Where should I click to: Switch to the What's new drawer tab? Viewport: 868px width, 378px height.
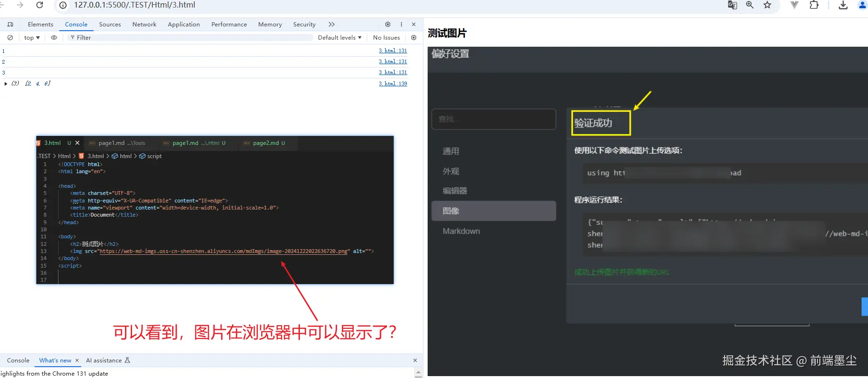pos(55,361)
